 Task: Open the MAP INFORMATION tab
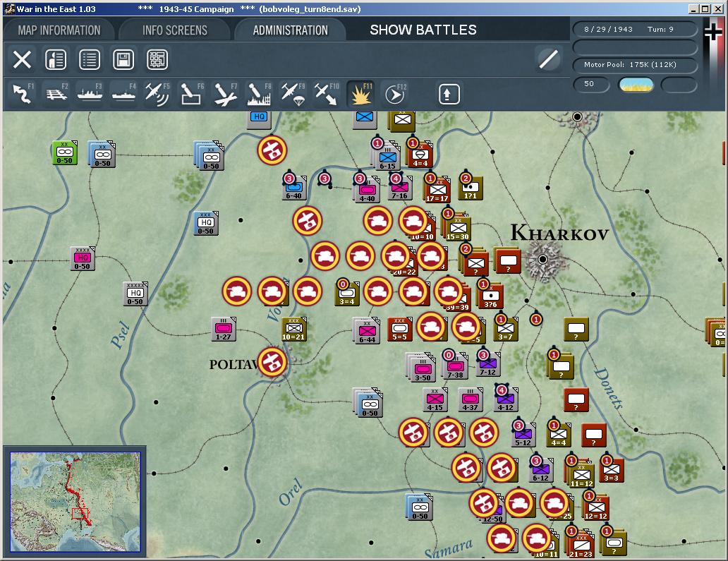tap(59, 30)
